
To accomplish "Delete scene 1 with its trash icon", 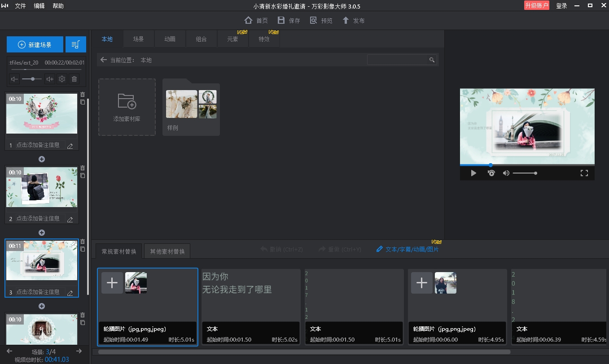I will coord(83,95).
